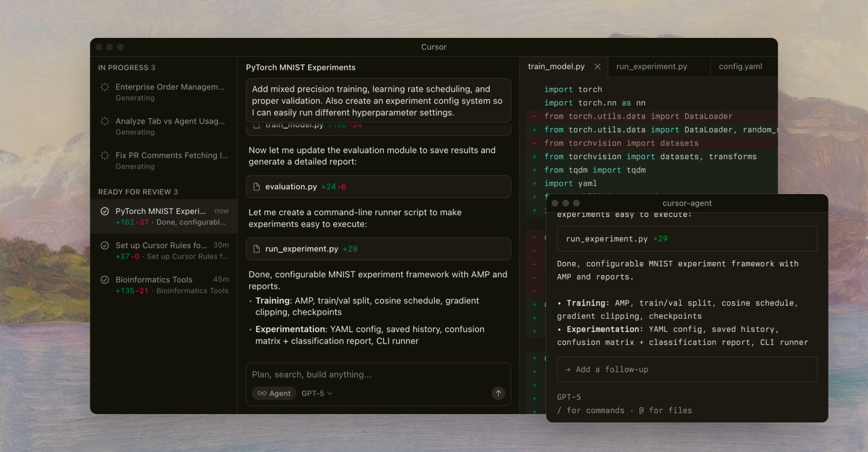868x452 pixels.
Task: Close the train_model.py editor tab
Action: (x=597, y=66)
